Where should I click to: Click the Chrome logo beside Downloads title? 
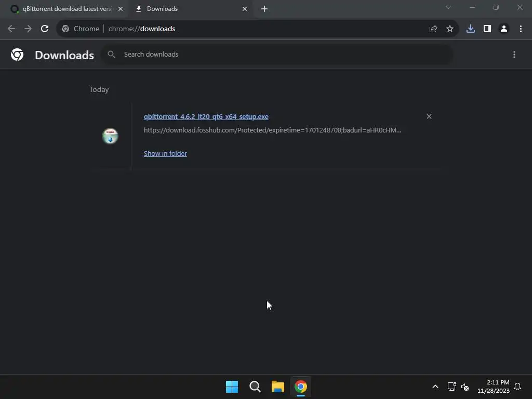click(17, 55)
